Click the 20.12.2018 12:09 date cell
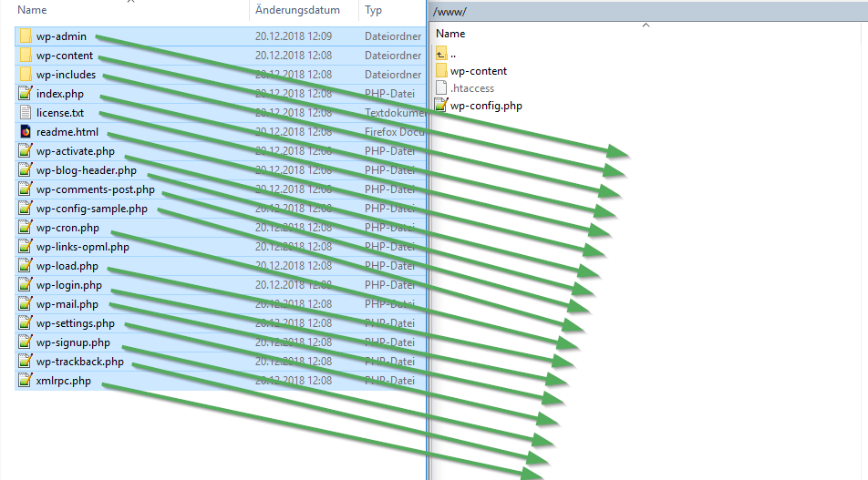868x480 pixels. tap(294, 36)
